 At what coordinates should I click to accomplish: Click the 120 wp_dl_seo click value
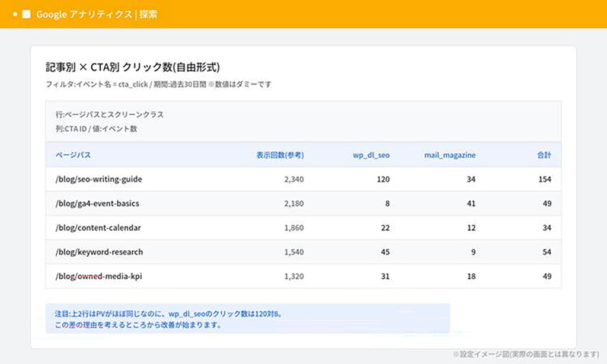[384, 179]
